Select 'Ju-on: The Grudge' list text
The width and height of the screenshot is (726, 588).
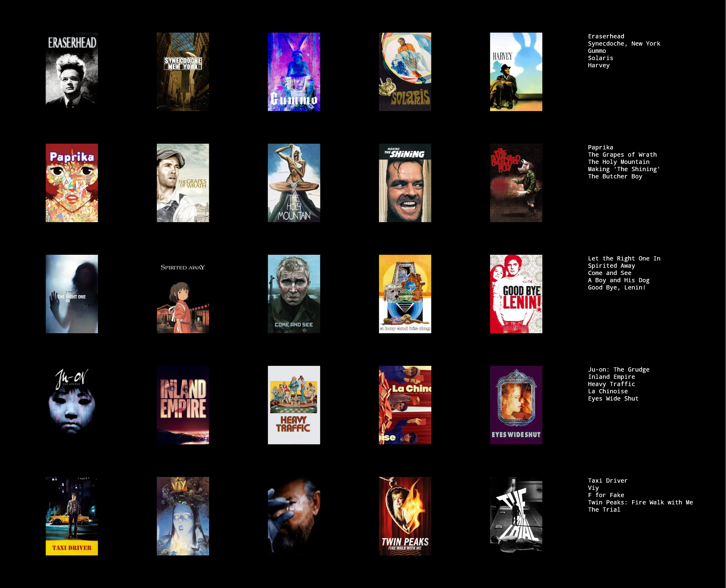pyautogui.click(x=619, y=369)
